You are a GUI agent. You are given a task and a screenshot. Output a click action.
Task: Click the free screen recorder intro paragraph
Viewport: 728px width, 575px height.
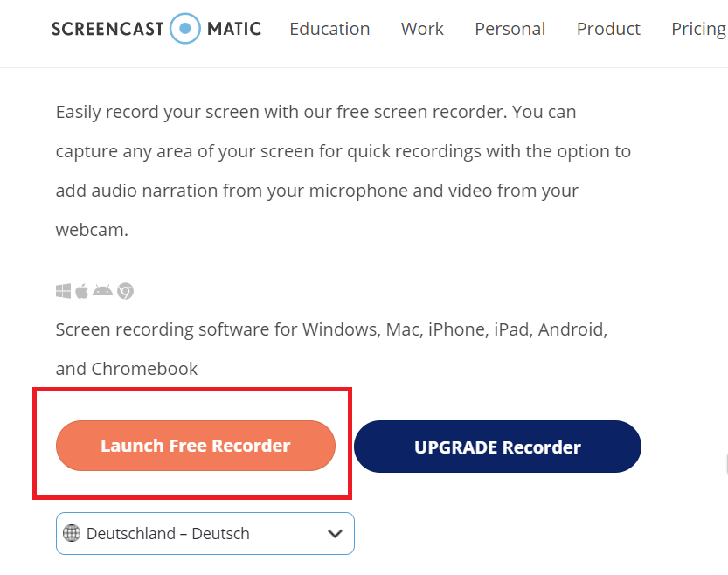343,170
